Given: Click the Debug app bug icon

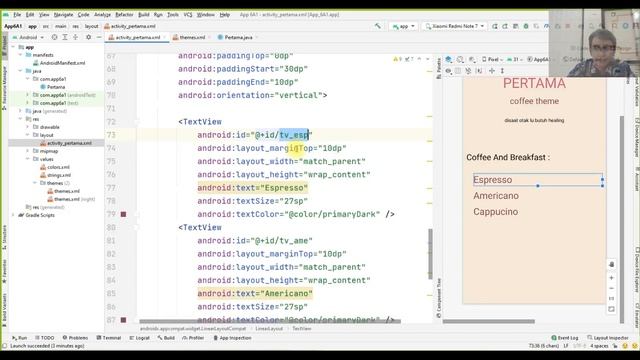Looking at the screenshot, I should 526,26.
